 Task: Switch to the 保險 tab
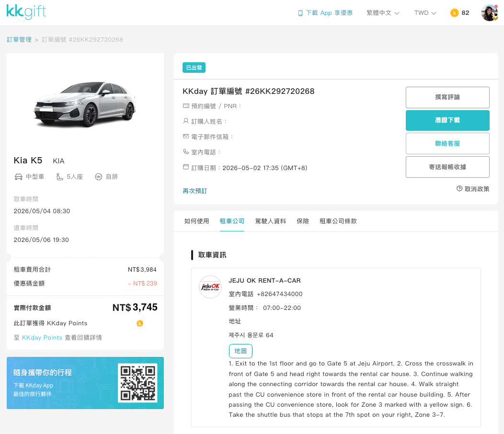click(302, 221)
